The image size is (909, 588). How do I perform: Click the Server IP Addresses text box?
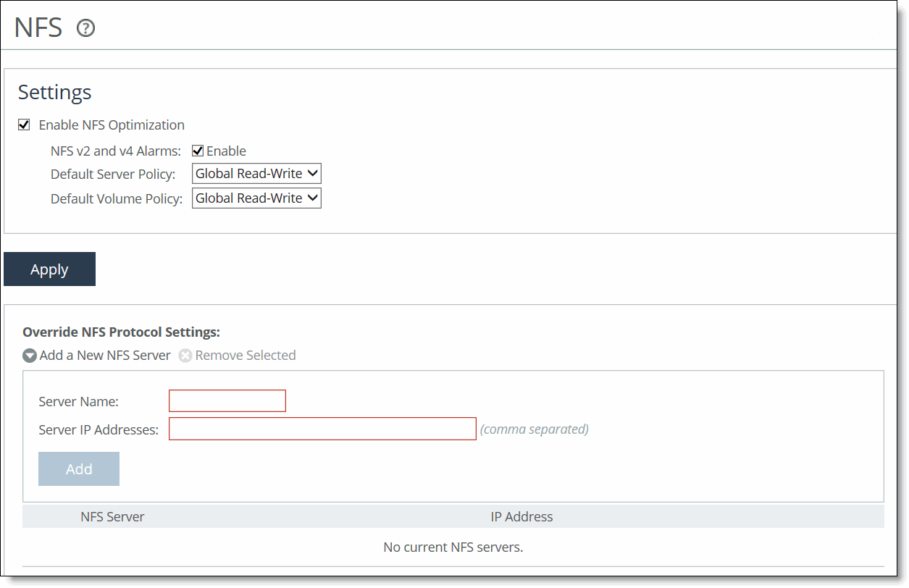coord(322,429)
